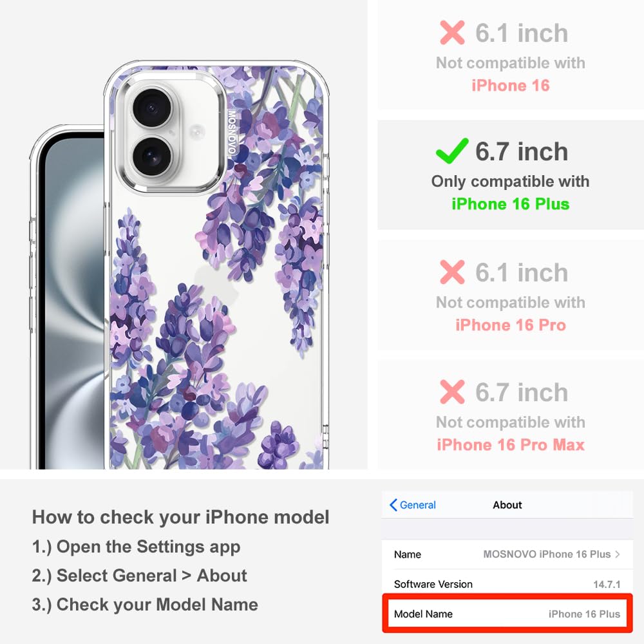This screenshot has width=644, height=644.
Task: Click the highlighted Model Name row
Action: click(507, 614)
